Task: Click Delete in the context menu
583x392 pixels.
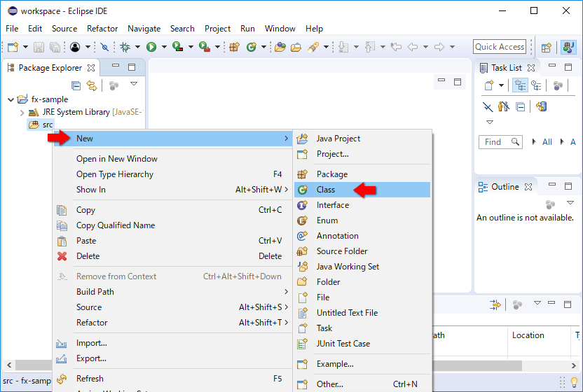Action: [173, 256]
